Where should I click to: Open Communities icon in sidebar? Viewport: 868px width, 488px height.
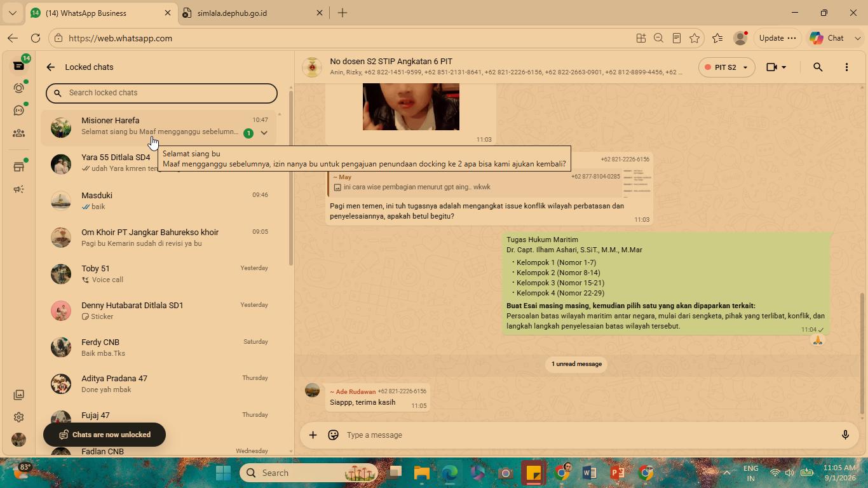pos(18,133)
